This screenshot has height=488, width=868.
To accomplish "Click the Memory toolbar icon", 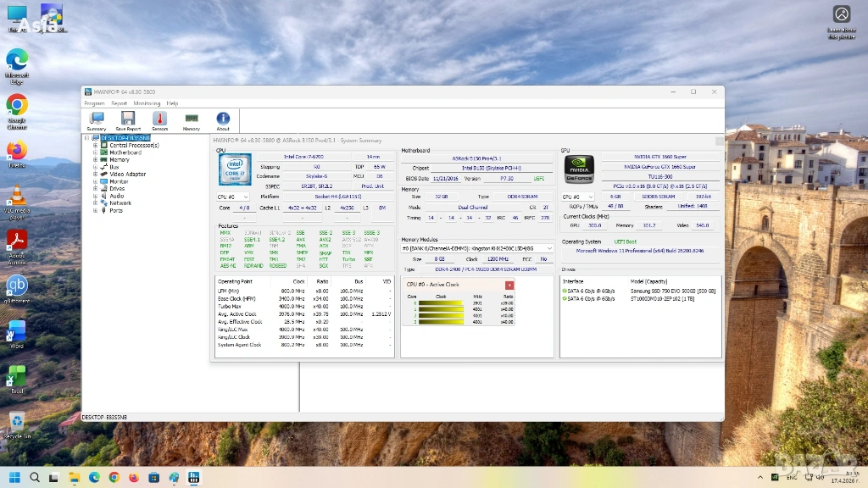I will coord(192,119).
